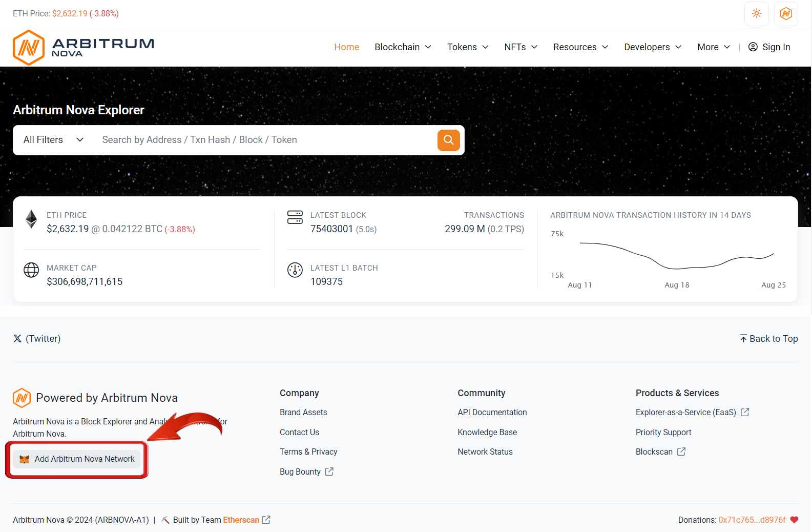Click the ETH Price text in top bar
Screen dimensions: 812x532
coord(31,13)
